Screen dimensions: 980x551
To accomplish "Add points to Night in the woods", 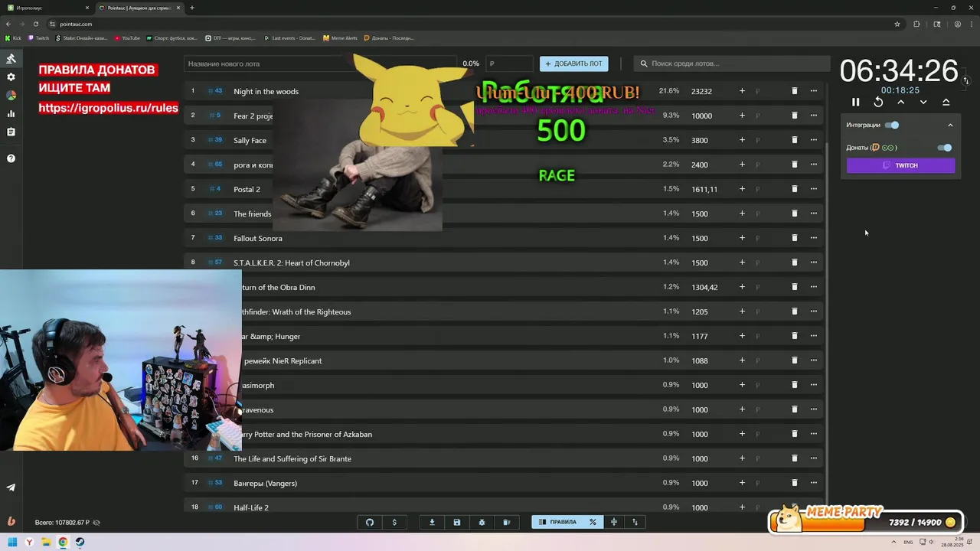I will coord(742,91).
